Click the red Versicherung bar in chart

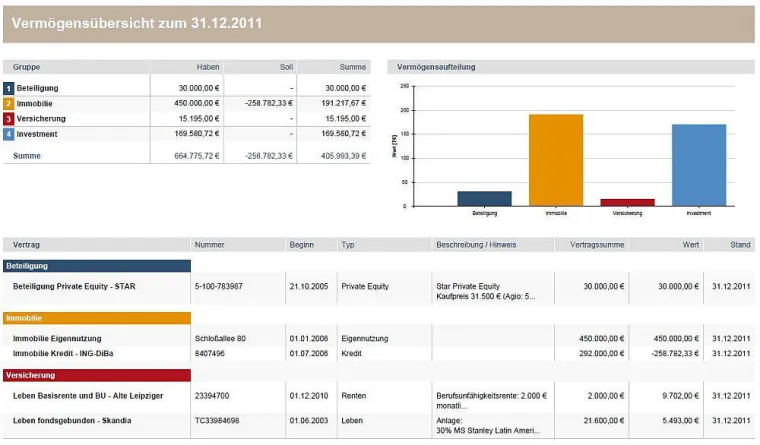pos(627,202)
